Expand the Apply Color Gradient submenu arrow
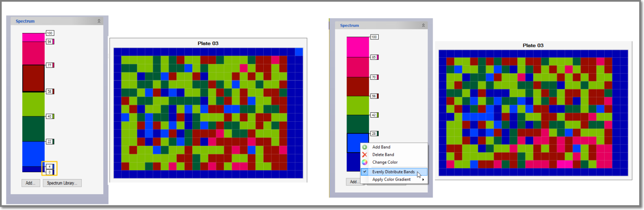 click(423, 179)
